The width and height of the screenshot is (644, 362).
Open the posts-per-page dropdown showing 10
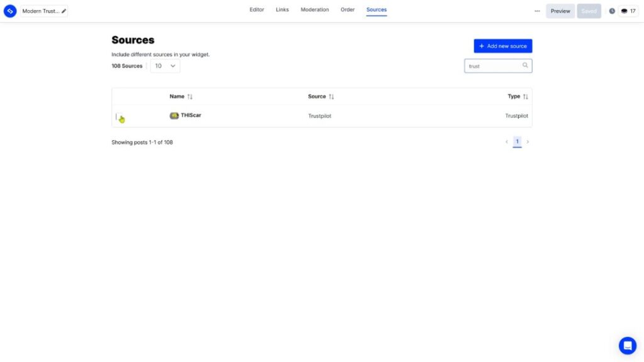164,65
